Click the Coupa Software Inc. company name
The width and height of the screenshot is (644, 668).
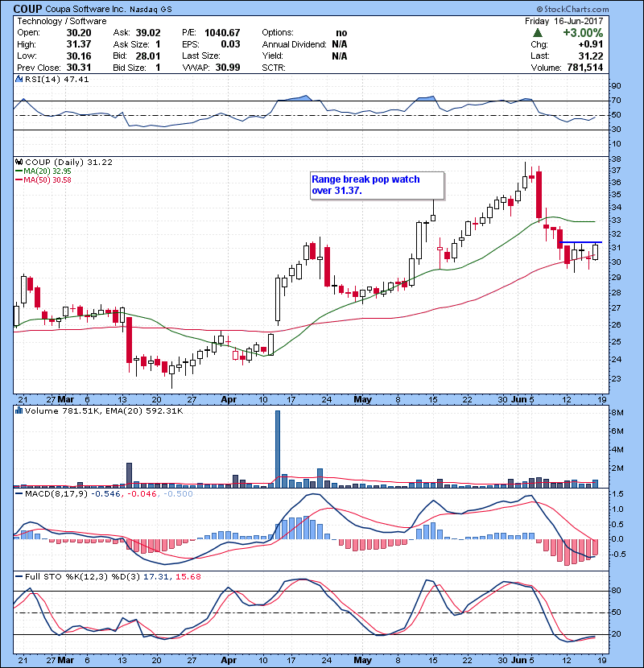tap(85, 10)
